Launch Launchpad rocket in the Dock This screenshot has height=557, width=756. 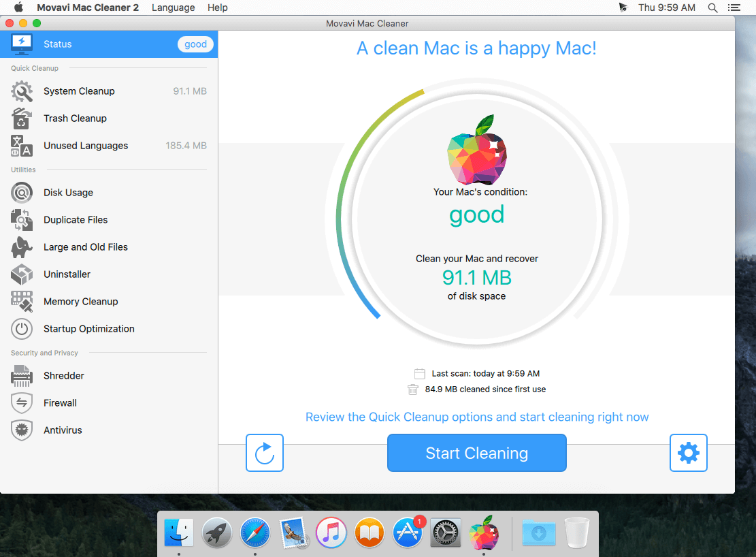coord(216,533)
